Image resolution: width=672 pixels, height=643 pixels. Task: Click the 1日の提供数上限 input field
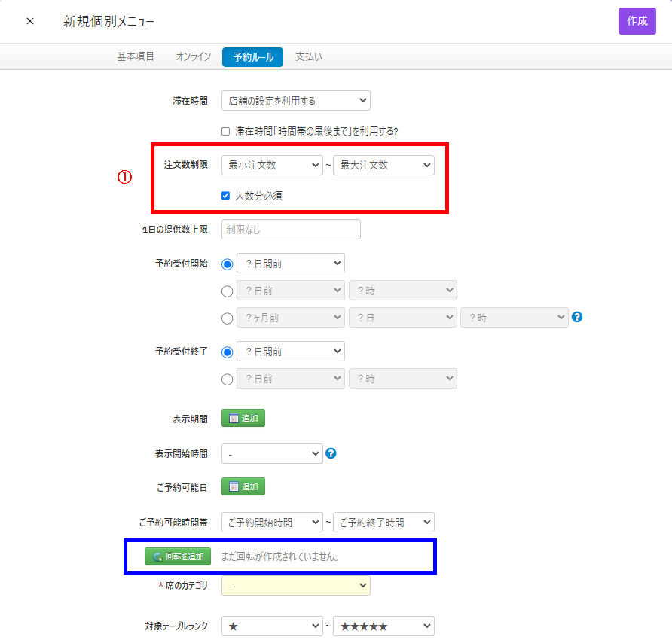coord(291,229)
